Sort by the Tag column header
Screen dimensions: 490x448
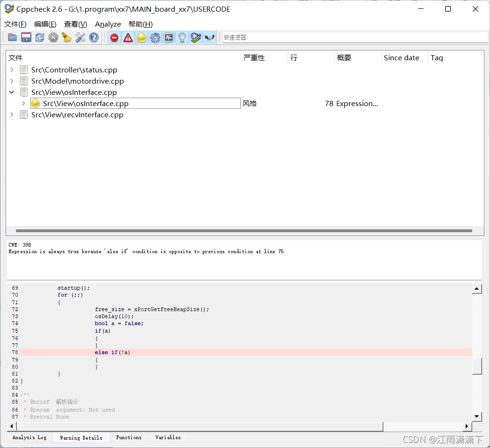point(455,58)
